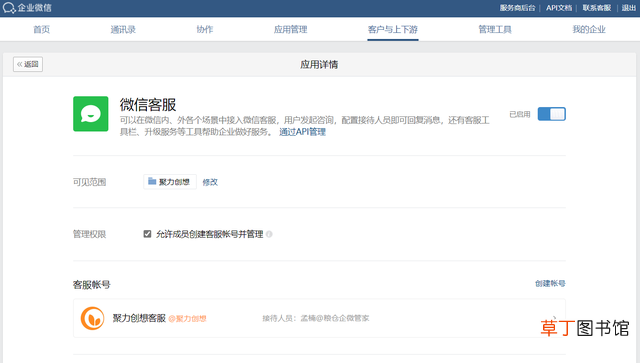The height and width of the screenshot is (363, 640).
Task: Click the 返回 back button
Action: 28,64
